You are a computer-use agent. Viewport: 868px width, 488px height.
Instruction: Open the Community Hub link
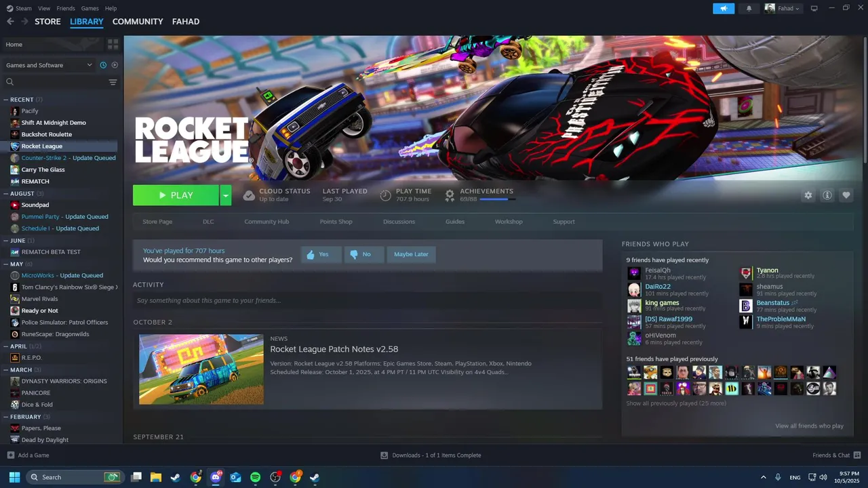coord(267,222)
